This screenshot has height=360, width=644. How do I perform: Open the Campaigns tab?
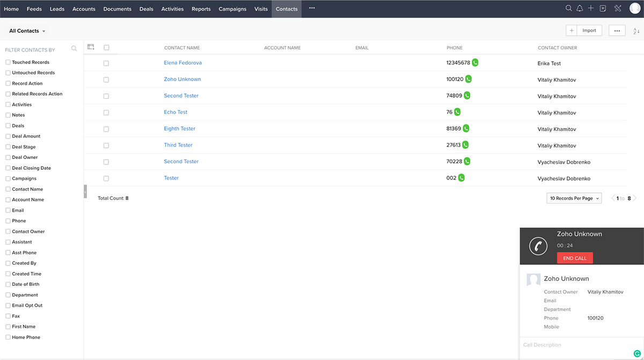click(232, 9)
